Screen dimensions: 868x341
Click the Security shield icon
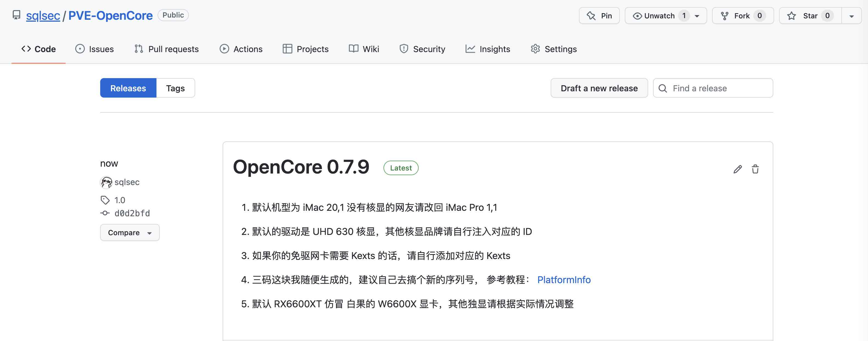[x=403, y=49]
